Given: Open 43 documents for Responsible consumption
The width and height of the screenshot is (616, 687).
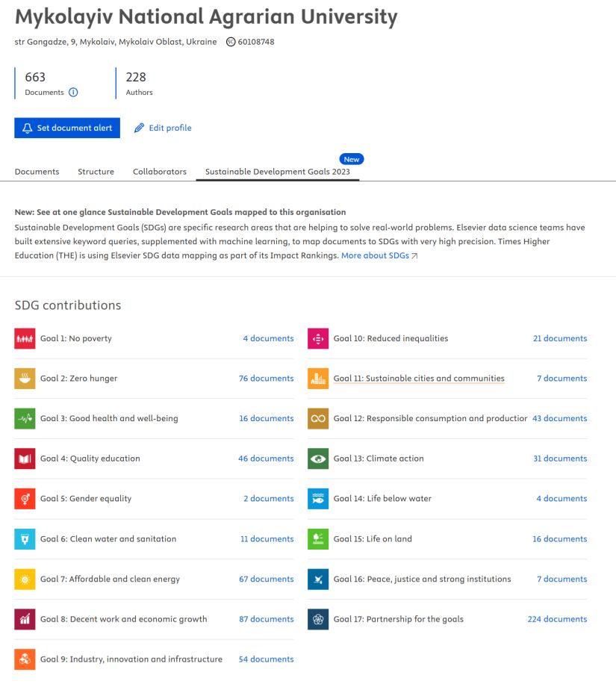Looking at the screenshot, I should [559, 418].
